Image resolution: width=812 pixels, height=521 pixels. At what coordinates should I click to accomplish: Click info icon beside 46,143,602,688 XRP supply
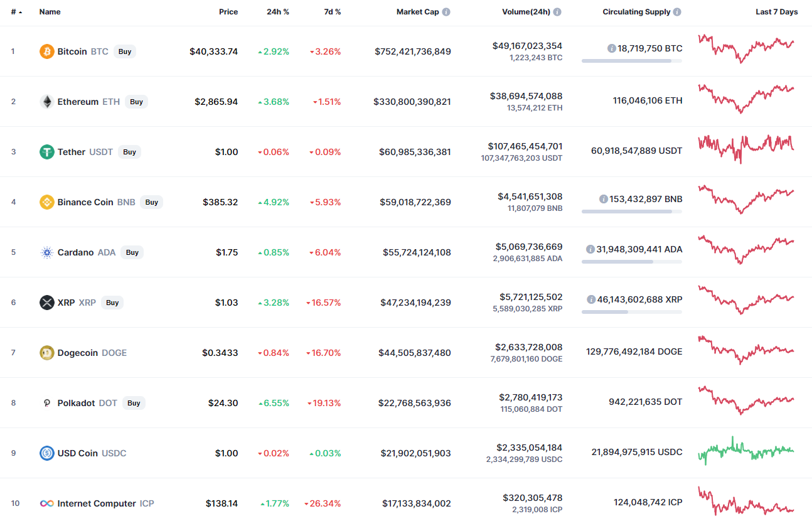591,299
